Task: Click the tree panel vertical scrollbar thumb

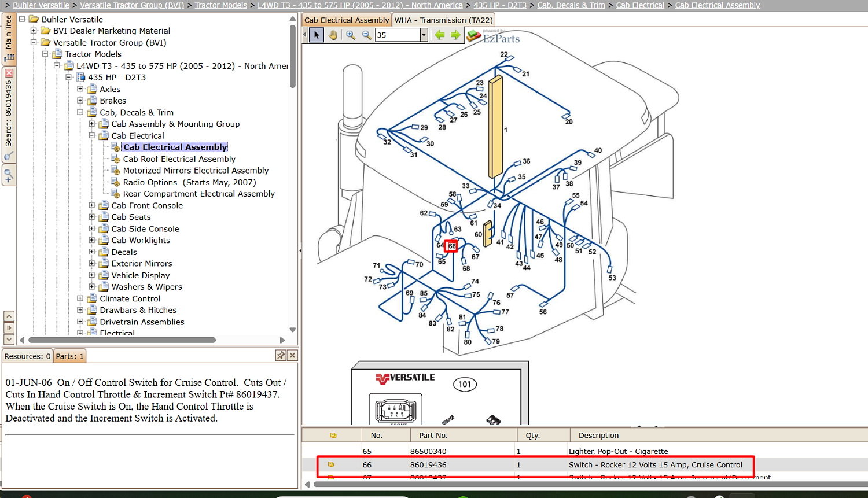Action: coord(293,56)
